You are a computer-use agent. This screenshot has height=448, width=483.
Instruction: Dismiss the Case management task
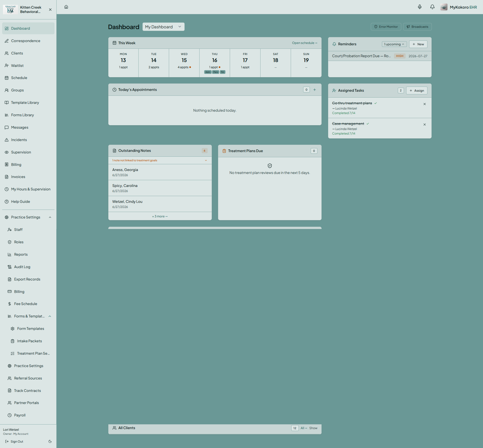[424, 125]
